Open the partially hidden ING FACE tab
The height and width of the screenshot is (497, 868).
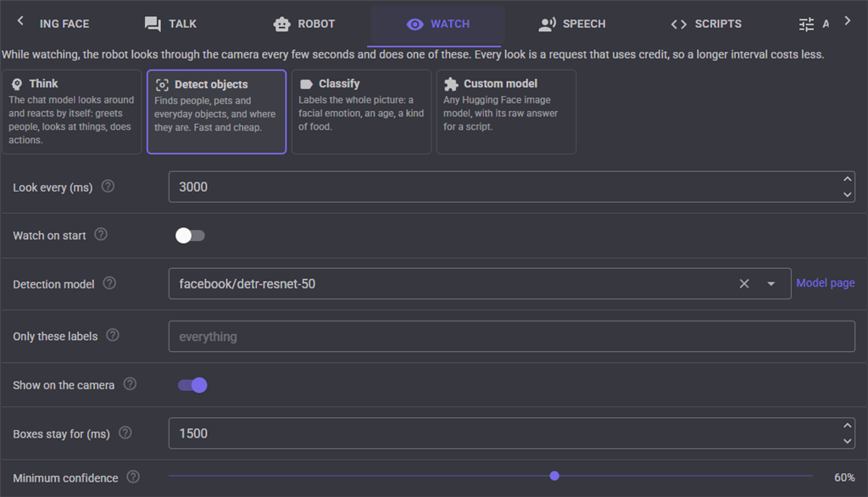(64, 24)
